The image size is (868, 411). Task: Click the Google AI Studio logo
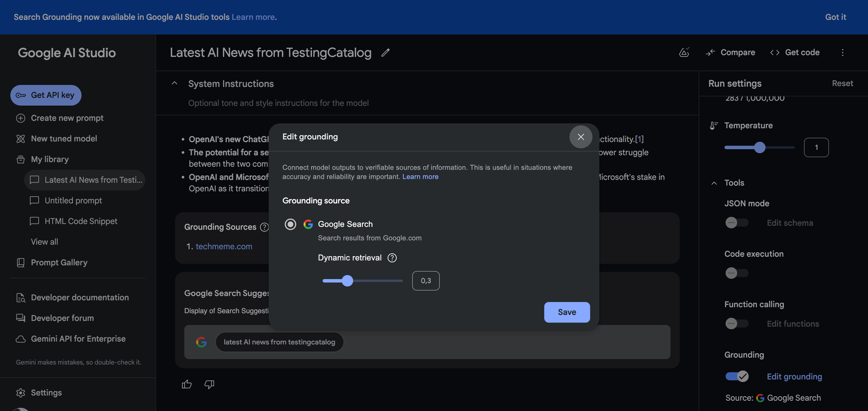pyautogui.click(x=67, y=53)
